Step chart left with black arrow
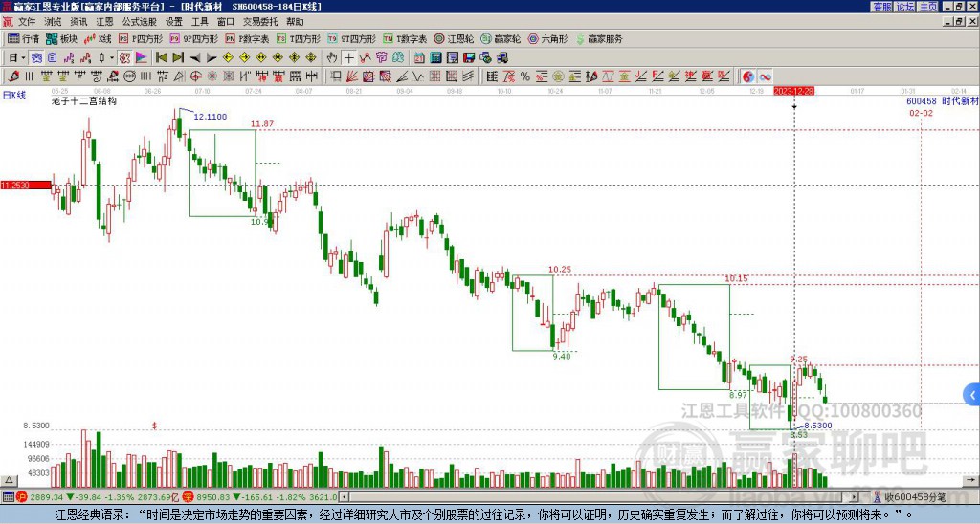This screenshot has height=524, width=980. (195, 57)
